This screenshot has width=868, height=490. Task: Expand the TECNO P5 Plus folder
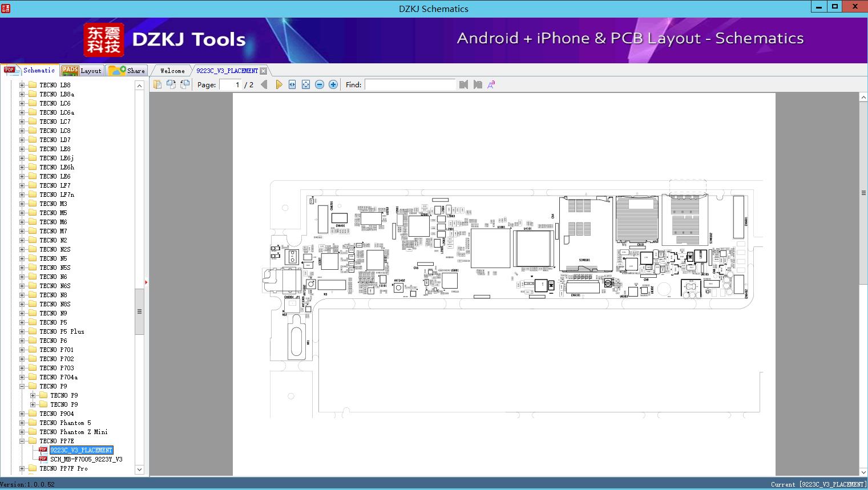22,331
